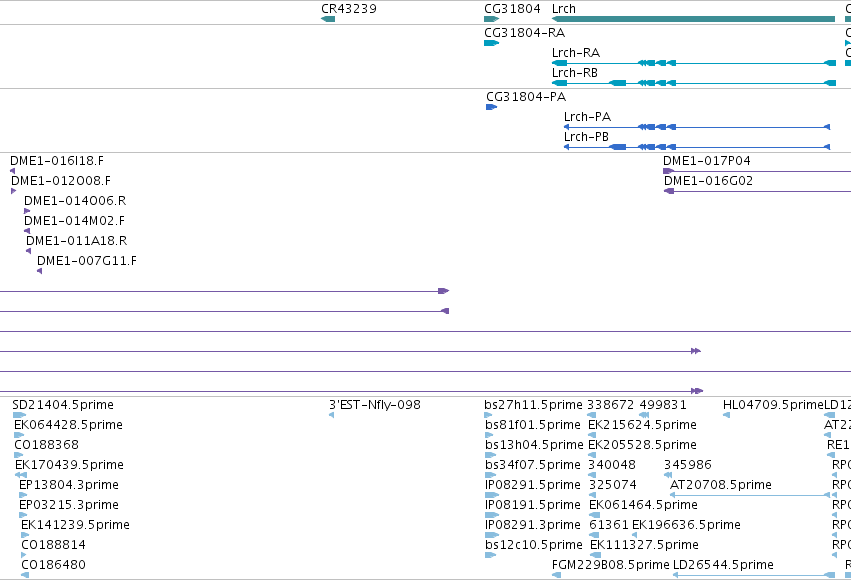Click the DME1-016I18.F feature label
The width and height of the screenshot is (851, 580).
(57, 161)
